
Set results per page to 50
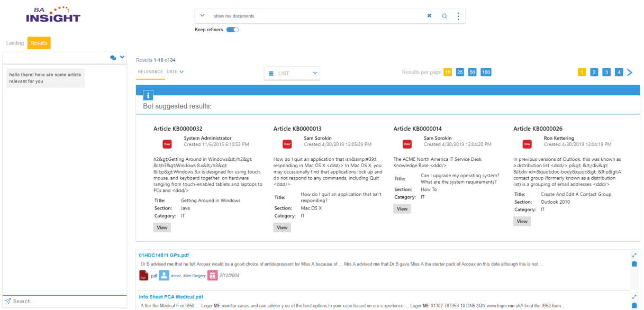(x=473, y=72)
